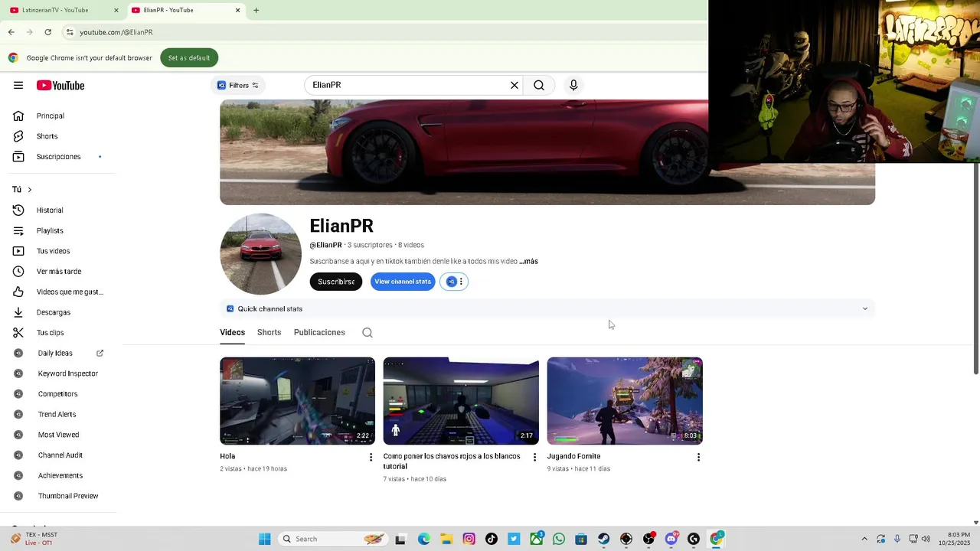Open Videos que me gustan list
The image size is (980, 551).
click(58, 292)
